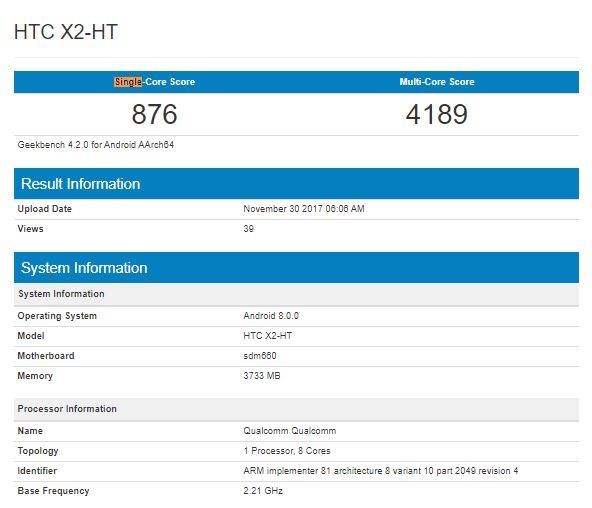Click the Processor Information subheader
592x508 pixels.
point(296,409)
